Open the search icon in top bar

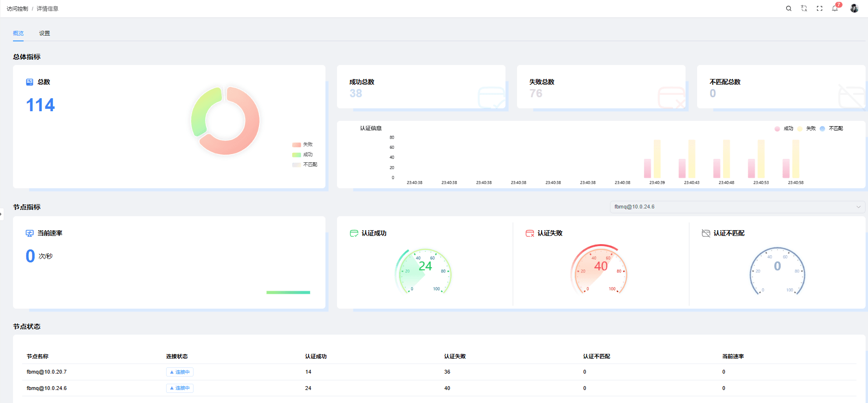pyautogui.click(x=789, y=9)
